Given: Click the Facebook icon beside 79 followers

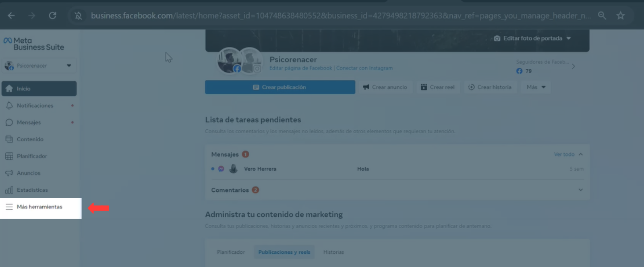Looking at the screenshot, I should click(x=519, y=71).
